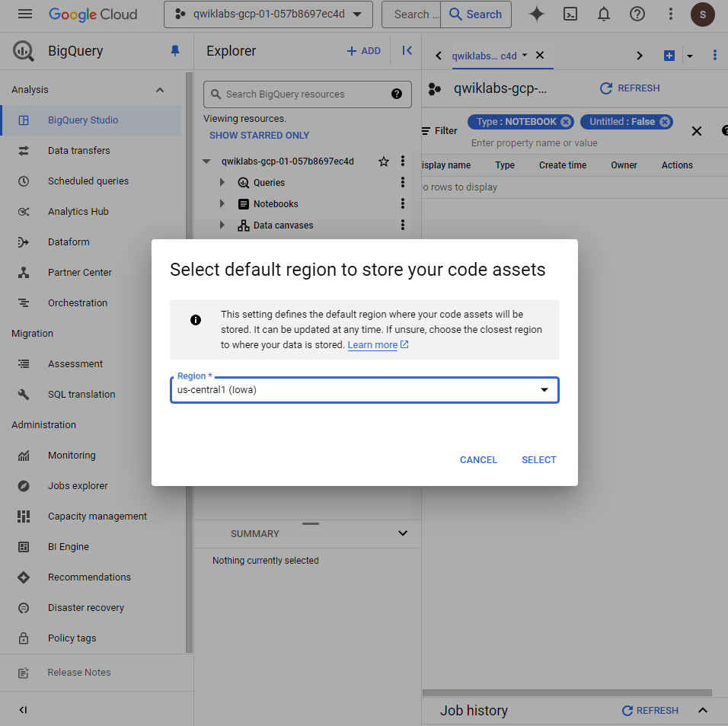Confirm region with SELECT button

pyautogui.click(x=538, y=460)
